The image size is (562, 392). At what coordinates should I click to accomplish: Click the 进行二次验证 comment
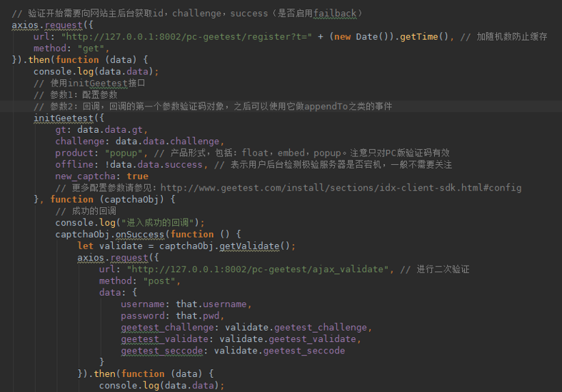click(435, 269)
